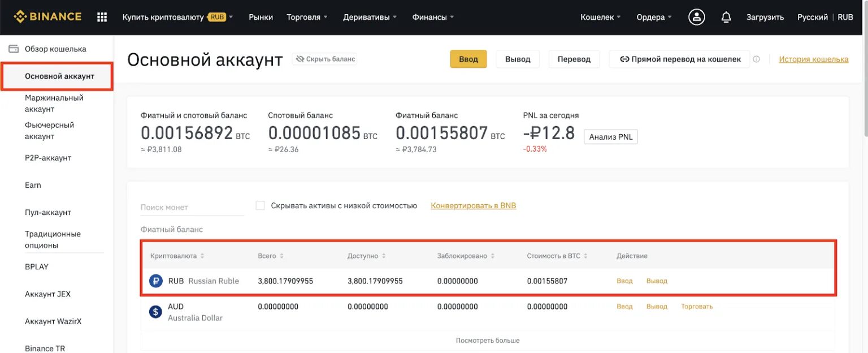The width and height of the screenshot is (868, 353).
Task: Click the AUD dollar coin icon
Action: tap(155, 312)
